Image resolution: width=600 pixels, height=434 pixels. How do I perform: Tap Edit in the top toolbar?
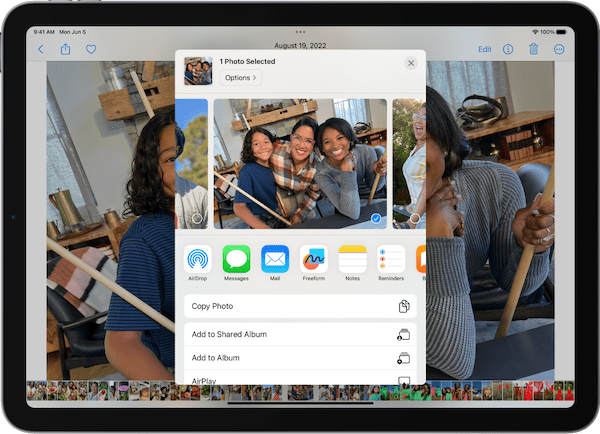[484, 49]
